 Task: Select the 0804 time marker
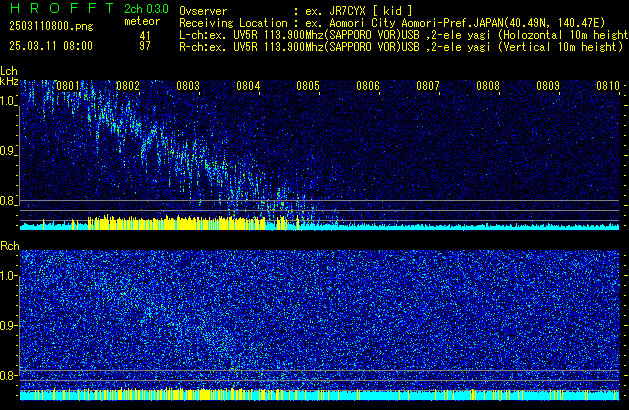pos(248,86)
